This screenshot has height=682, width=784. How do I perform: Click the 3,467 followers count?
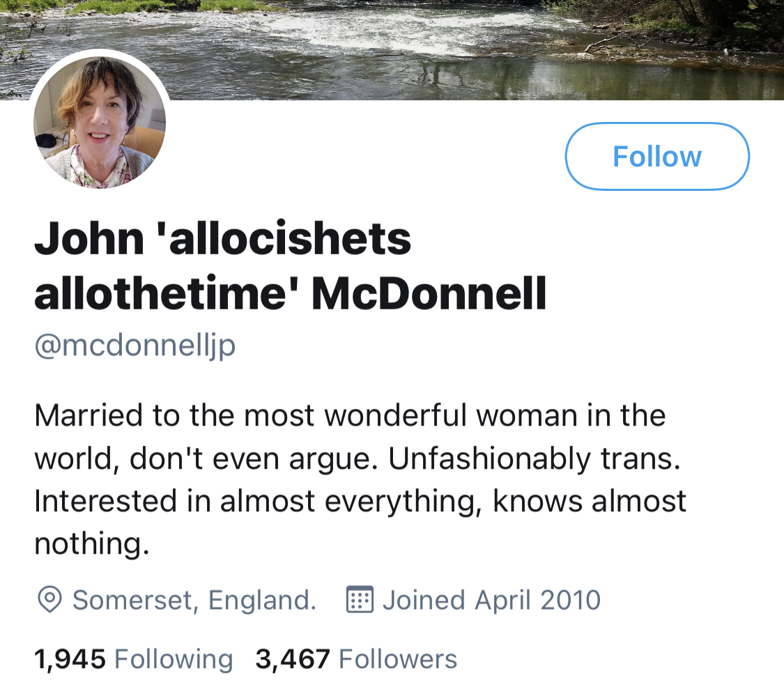click(292, 658)
